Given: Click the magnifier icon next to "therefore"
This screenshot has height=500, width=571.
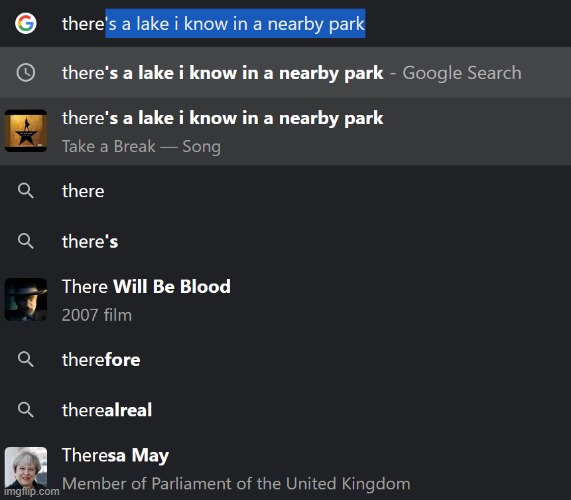Looking at the screenshot, I should pyautogui.click(x=25, y=359).
